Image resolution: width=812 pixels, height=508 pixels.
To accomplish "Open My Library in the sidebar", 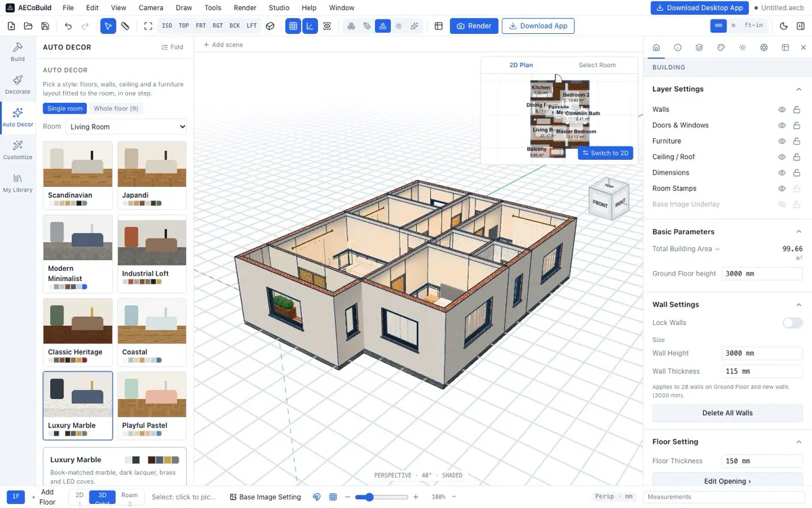I will 18,183.
